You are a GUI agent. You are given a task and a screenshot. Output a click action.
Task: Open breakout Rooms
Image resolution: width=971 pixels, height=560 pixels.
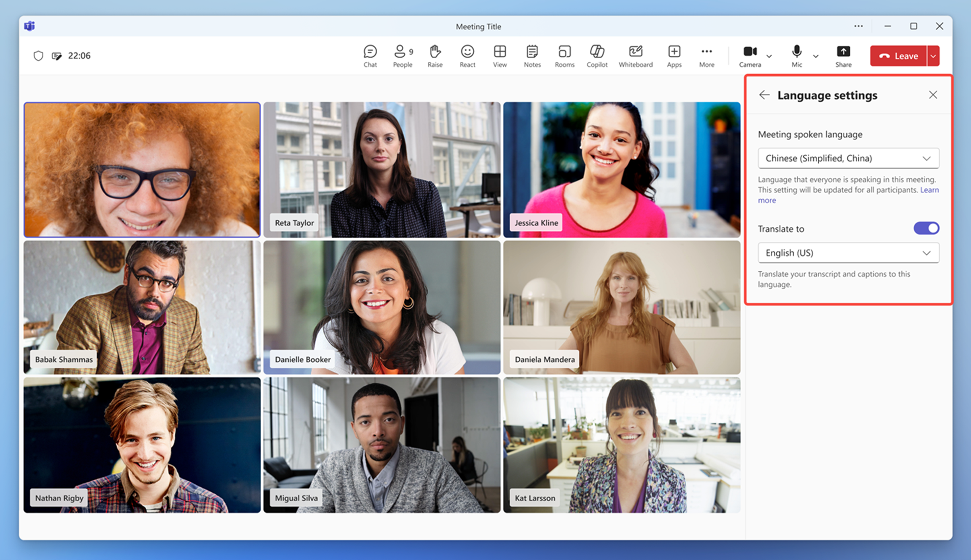tap(564, 56)
